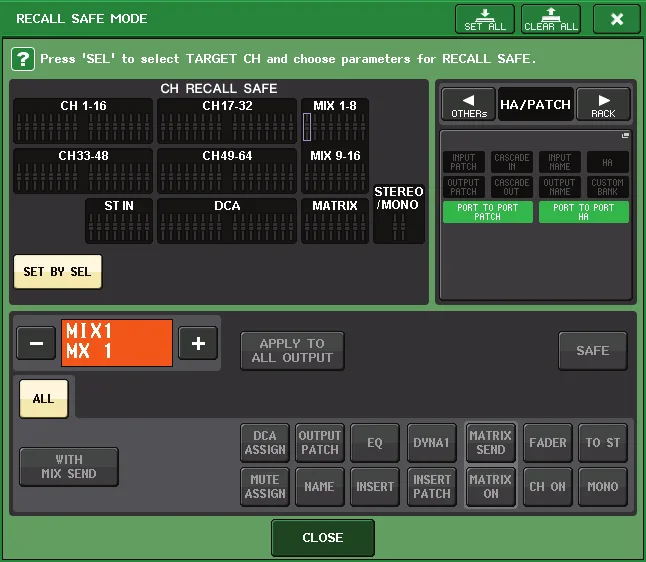Toggle MATRIX ON parameter
646x562 pixels.
click(x=491, y=487)
